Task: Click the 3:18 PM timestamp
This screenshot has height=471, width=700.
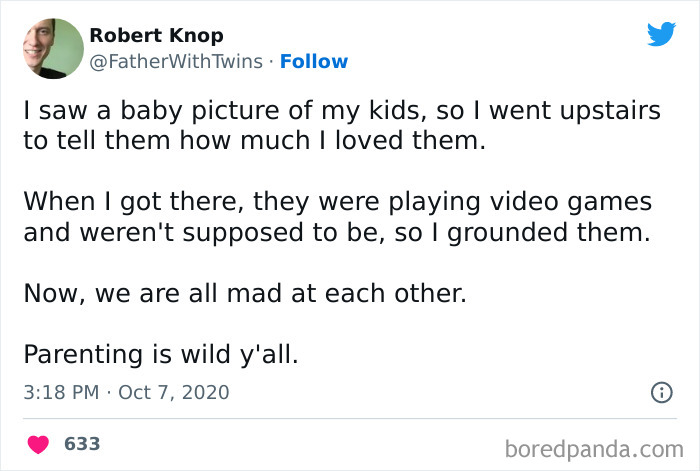Action: [x=61, y=393]
